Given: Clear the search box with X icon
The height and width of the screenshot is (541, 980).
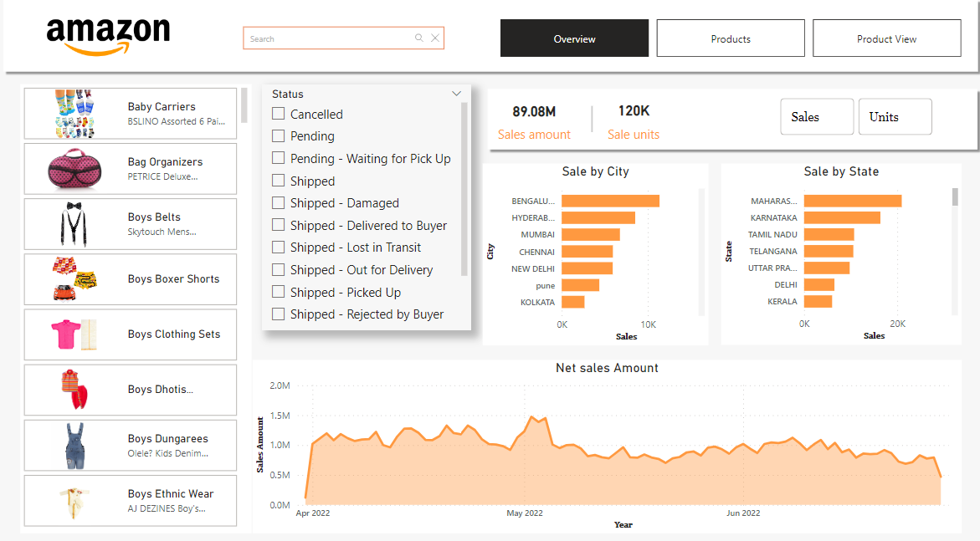Looking at the screenshot, I should (x=435, y=38).
